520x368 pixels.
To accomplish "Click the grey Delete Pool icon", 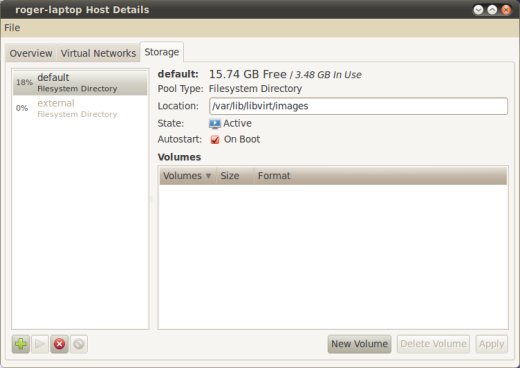I will pos(79,344).
